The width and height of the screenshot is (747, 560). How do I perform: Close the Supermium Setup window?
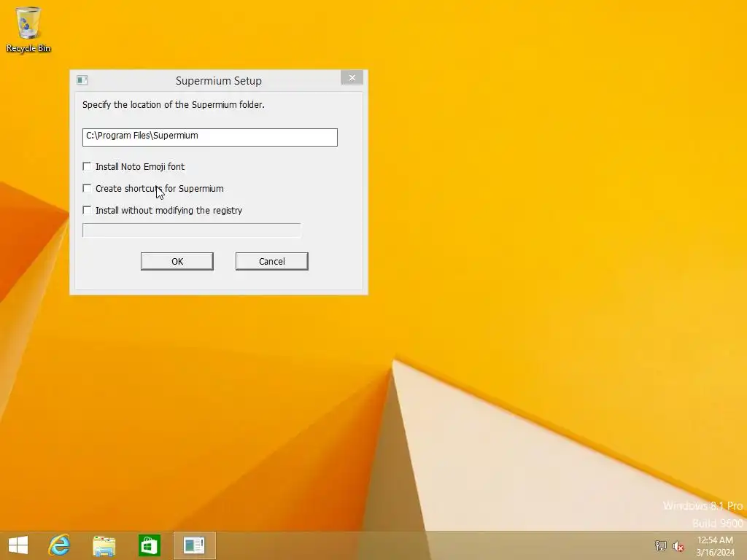(352, 77)
